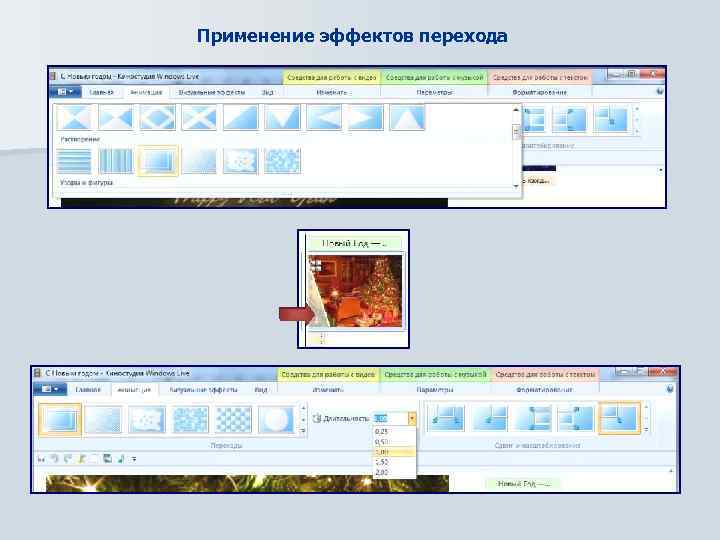The image size is (720, 540).
Task: Apply the checkerboard transition in lower window
Action: (234, 419)
